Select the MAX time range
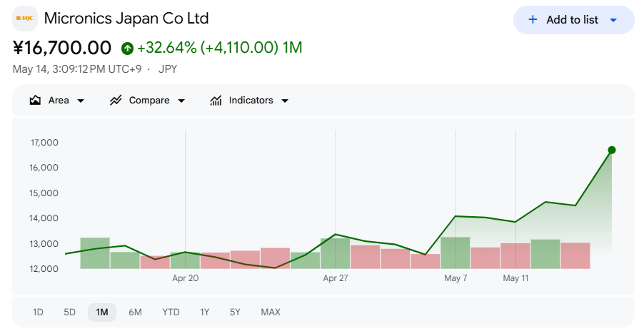 coord(271,312)
